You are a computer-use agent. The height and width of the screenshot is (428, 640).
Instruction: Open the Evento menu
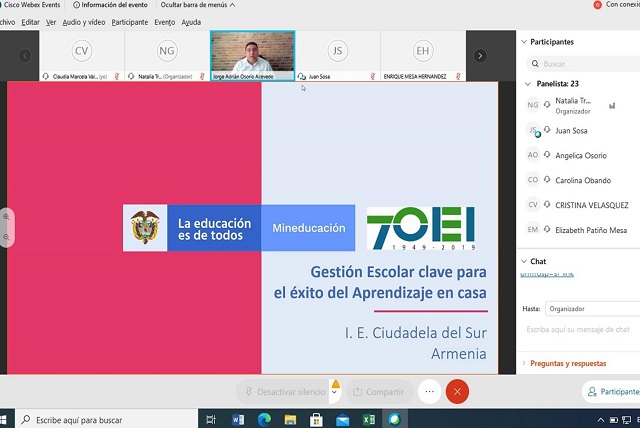[164, 22]
